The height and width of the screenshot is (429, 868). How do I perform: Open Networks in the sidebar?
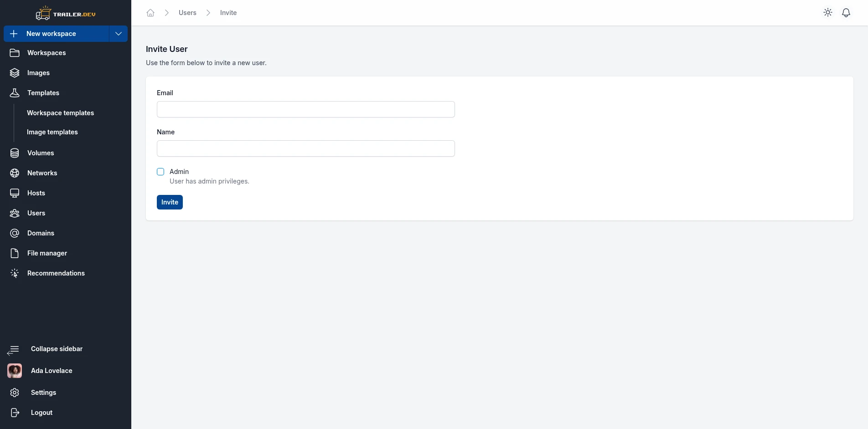[x=42, y=173]
